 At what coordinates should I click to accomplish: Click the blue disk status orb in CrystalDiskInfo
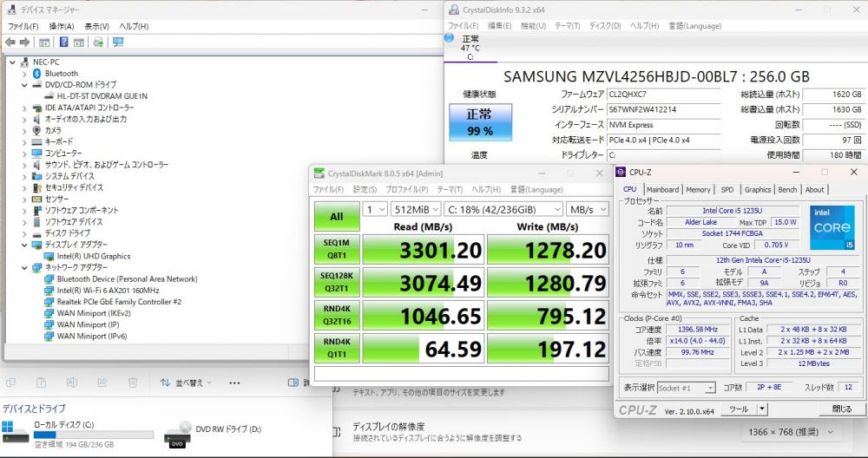pos(450,37)
